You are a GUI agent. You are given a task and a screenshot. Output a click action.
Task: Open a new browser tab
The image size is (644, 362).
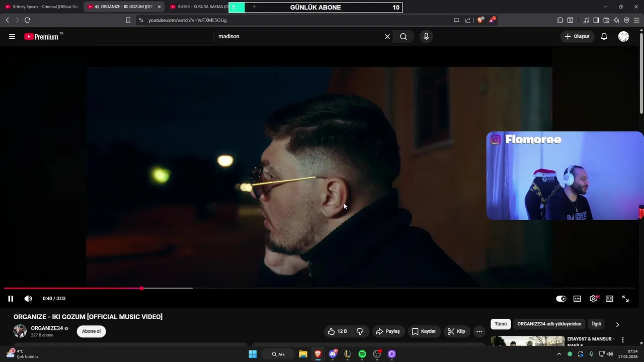pos(254,7)
